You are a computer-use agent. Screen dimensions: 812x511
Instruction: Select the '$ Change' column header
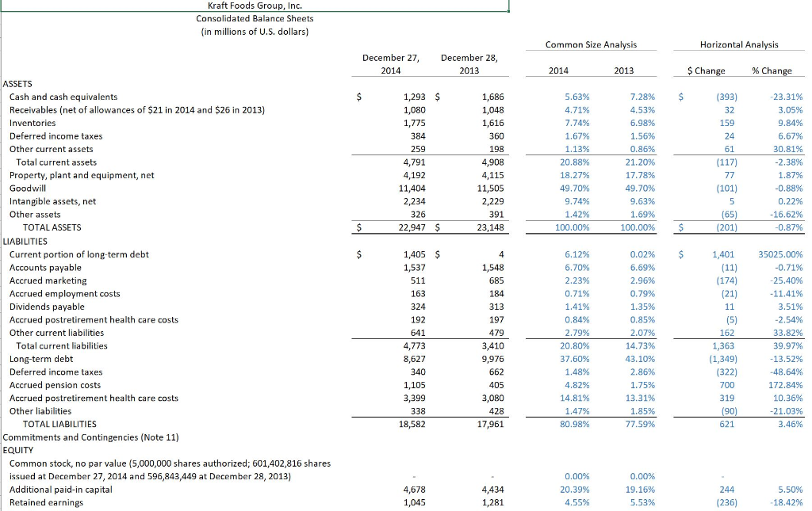(706, 71)
